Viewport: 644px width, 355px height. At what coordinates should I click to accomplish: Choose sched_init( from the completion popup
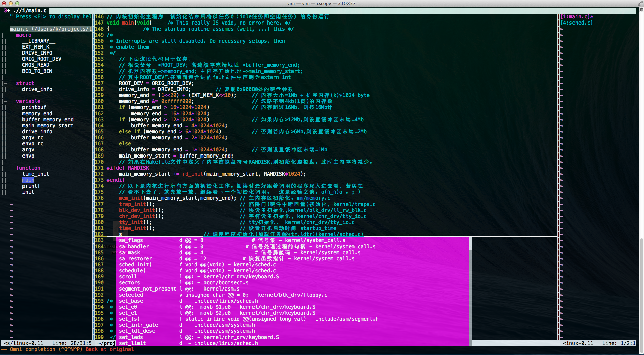(x=135, y=265)
